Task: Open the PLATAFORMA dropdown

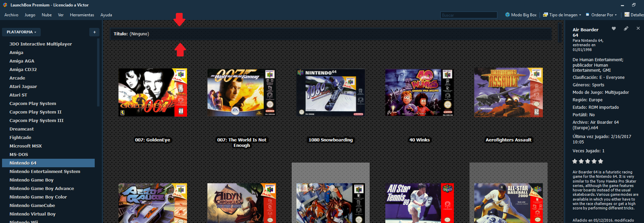Action: pos(21,32)
